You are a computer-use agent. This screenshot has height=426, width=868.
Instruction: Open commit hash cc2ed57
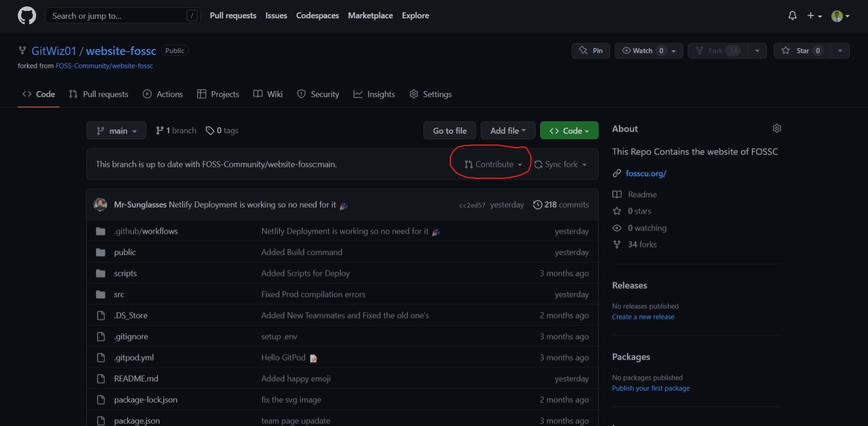472,205
